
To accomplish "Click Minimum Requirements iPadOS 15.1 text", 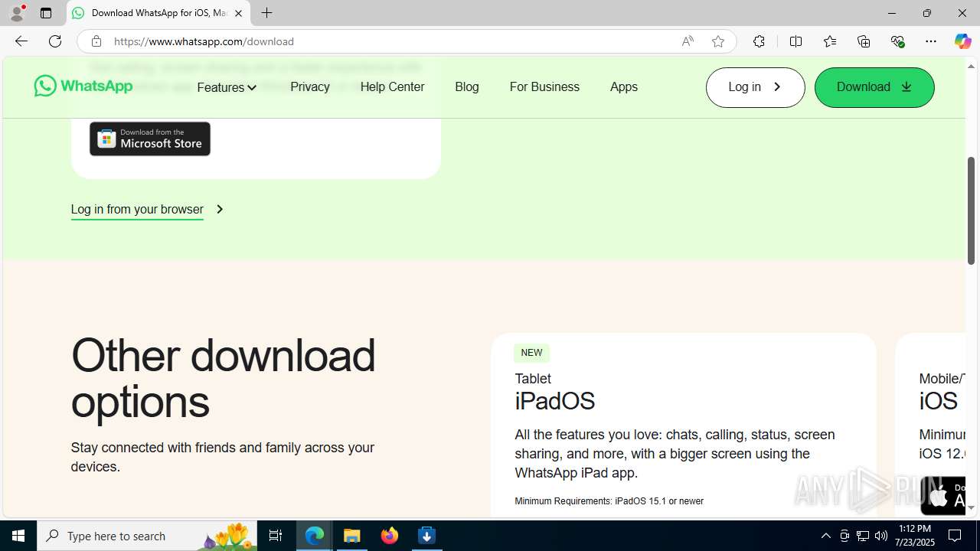I will tap(609, 501).
